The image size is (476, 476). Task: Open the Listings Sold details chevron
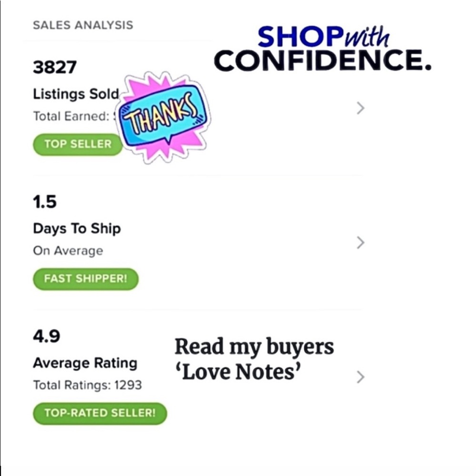(360, 109)
